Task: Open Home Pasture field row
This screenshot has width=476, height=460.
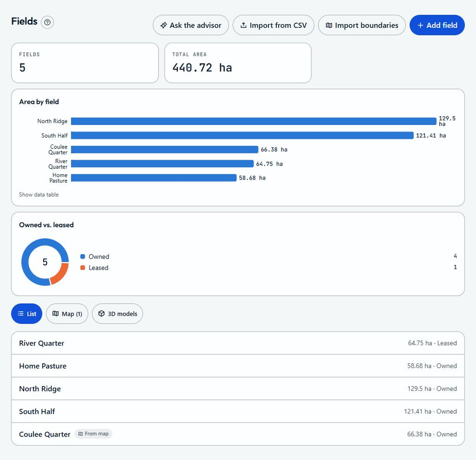Action: click(238, 366)
